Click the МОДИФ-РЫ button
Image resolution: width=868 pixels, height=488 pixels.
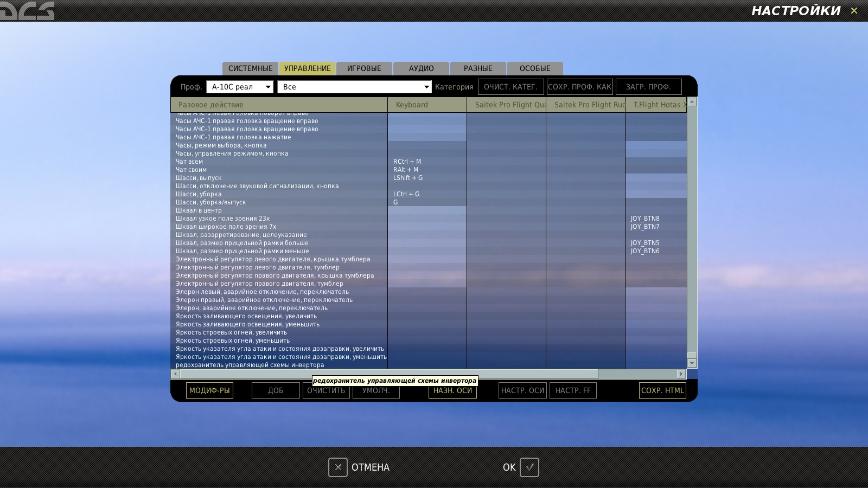pyautogui.click(x=209, y=390)
